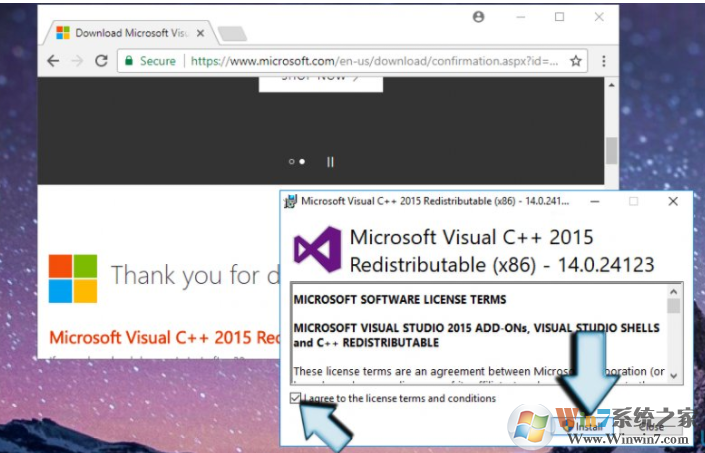Reload the Microsoft download page
Image resolution: width=705 pixels, height=453 pixels.
(x=101, y=61)
